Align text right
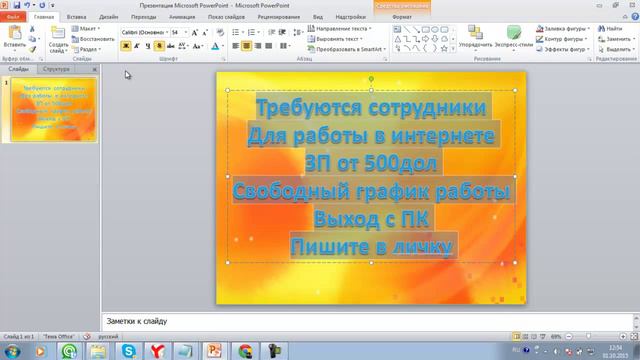Viewport: 640px width, 360px height. tap(258, 46)
